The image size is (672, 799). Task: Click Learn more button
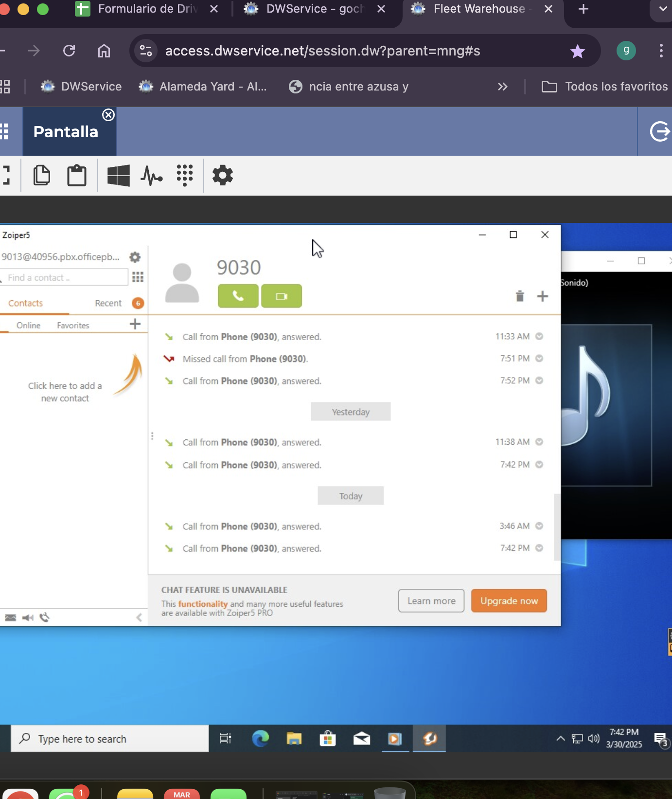(x=431, y=601)
